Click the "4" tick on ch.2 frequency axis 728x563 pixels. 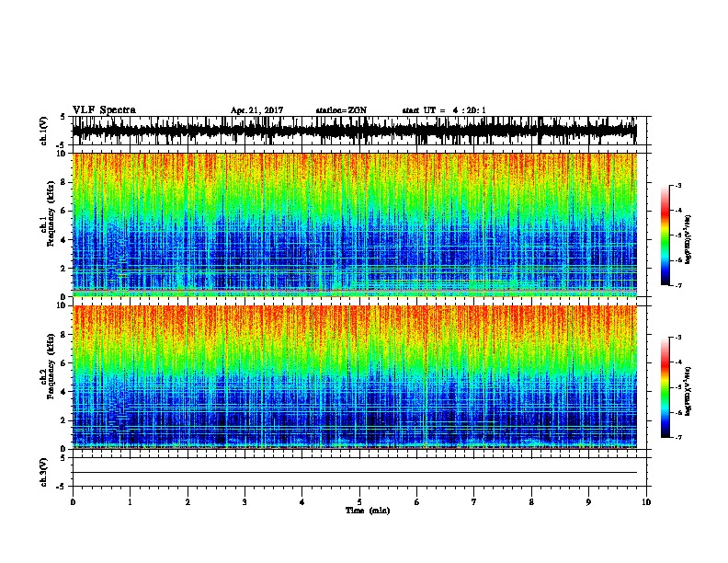tap(63, 392)
